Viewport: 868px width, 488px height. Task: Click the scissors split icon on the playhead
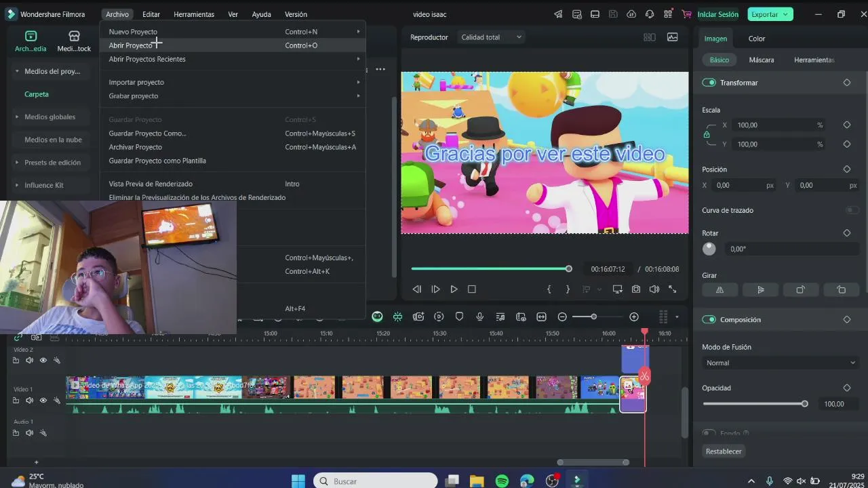coord(644,376)
